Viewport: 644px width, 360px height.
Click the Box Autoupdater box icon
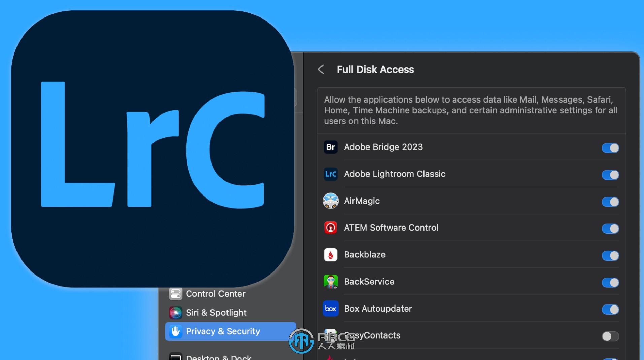(331, 309)
